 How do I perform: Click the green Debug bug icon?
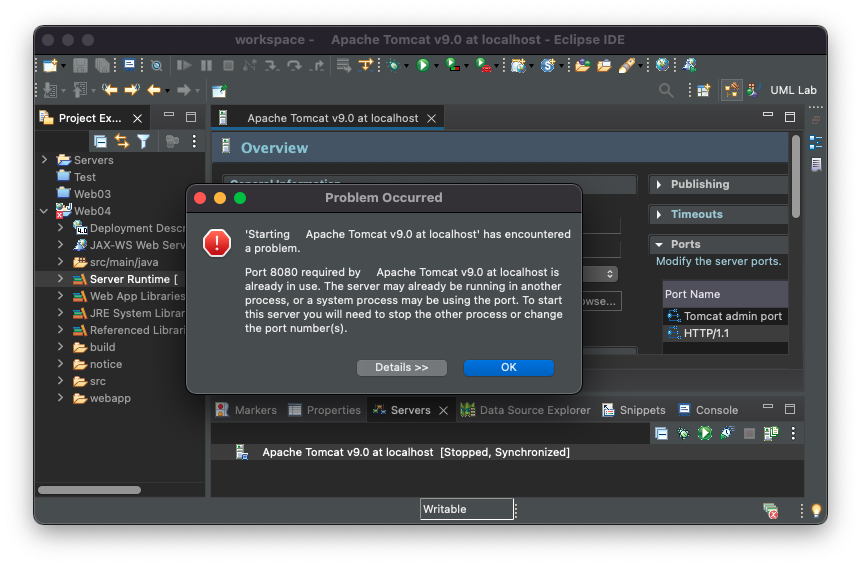coord(393,66)
